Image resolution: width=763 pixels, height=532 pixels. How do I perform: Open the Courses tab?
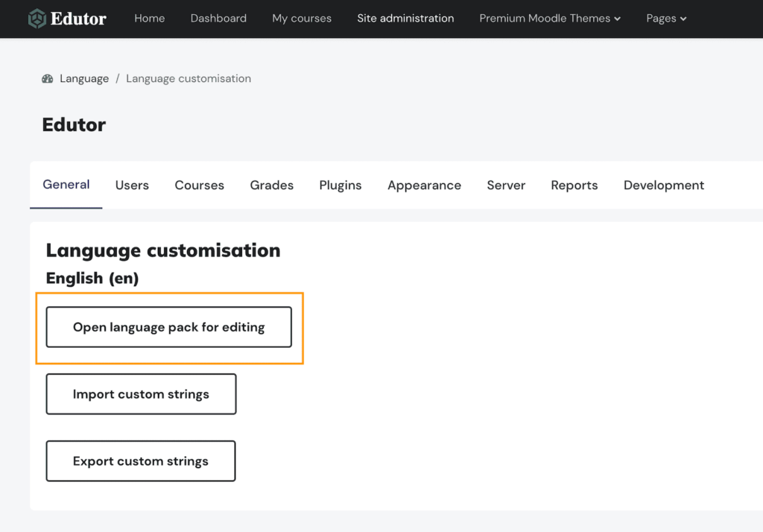199,185
